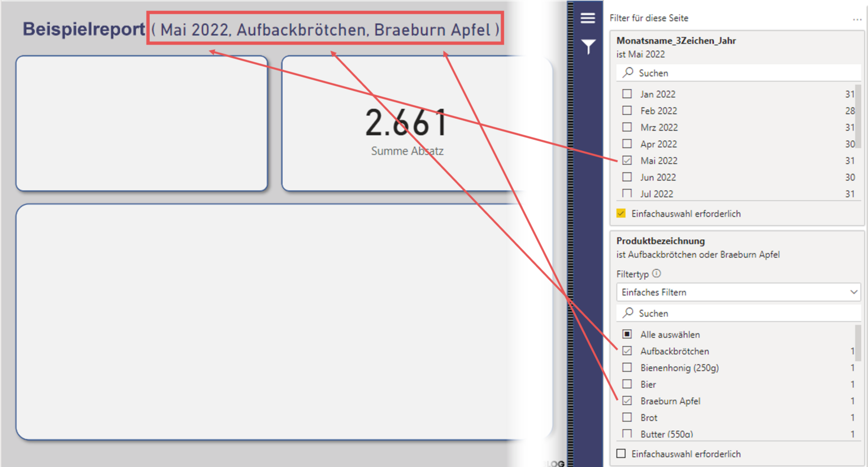Screen dimensions: 868x467
Task: Disable Einfachauswahl erforderlich in the month filter
Action: pyautogui.click(x=621, y=214)
